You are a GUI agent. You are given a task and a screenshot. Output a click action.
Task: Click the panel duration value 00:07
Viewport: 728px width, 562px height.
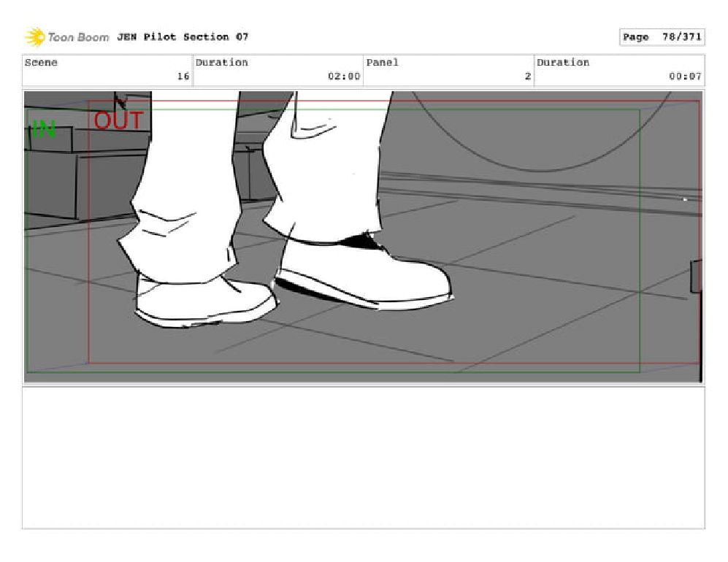click(686, 76)
